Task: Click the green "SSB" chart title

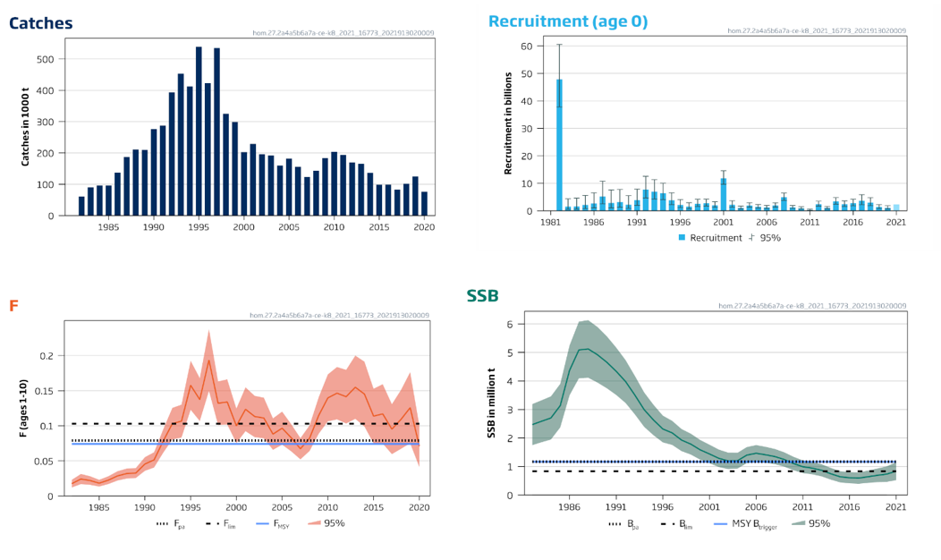Action: 482,296
